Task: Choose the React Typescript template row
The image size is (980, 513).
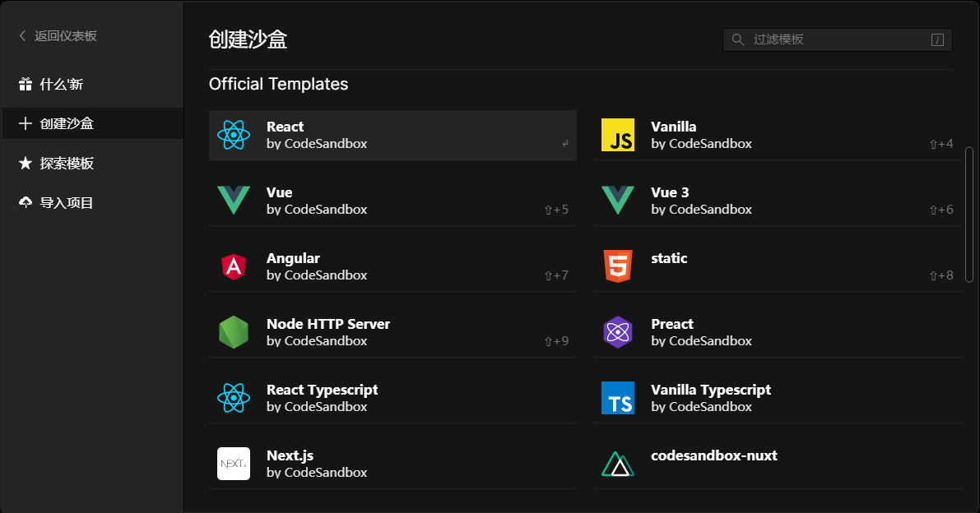Action: click(392, 398)
